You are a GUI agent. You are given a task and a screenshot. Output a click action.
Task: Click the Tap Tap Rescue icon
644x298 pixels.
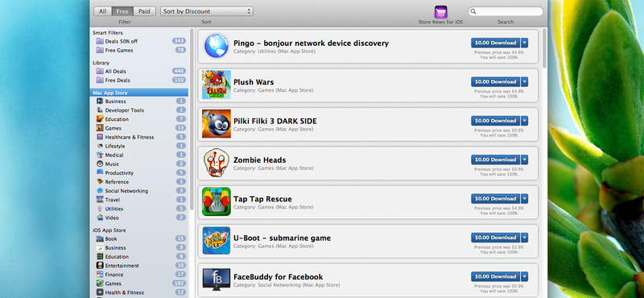click(x=217, y=201)
